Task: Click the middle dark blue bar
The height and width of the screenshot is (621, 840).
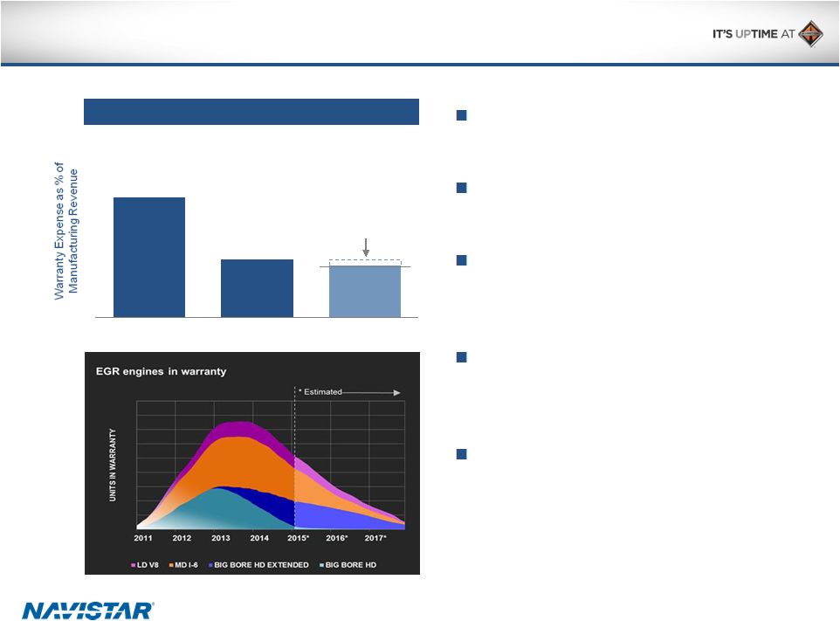Action: [x=257, y=287]
